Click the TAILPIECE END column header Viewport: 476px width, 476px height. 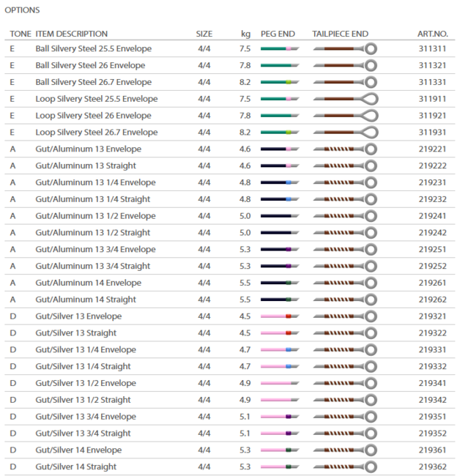tap(340, 34)
